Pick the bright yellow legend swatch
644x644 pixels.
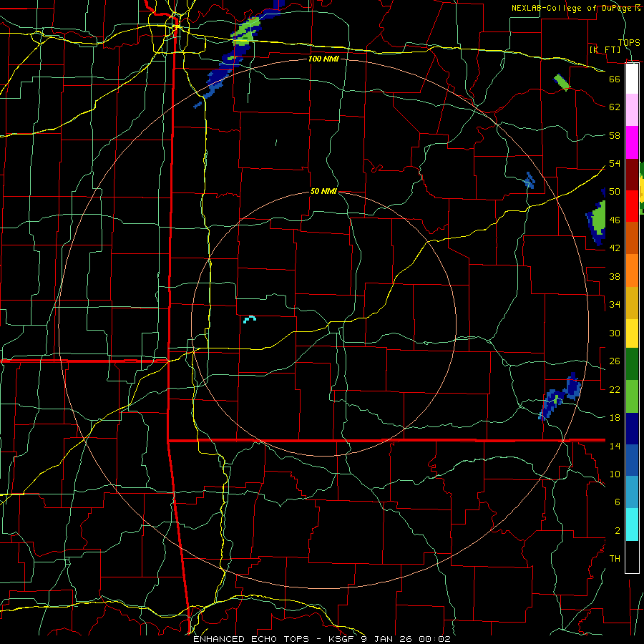tap(632, 333)
